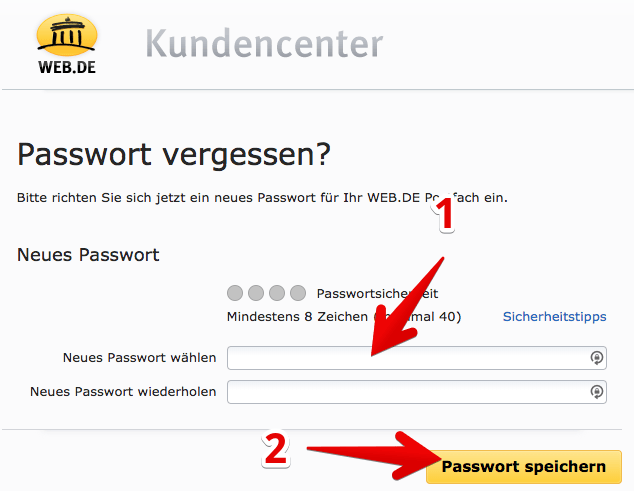Click the key icon in the Neues Passwort wiederholen field
Viewport: 634px width, 491px height.
pos(596,392)
